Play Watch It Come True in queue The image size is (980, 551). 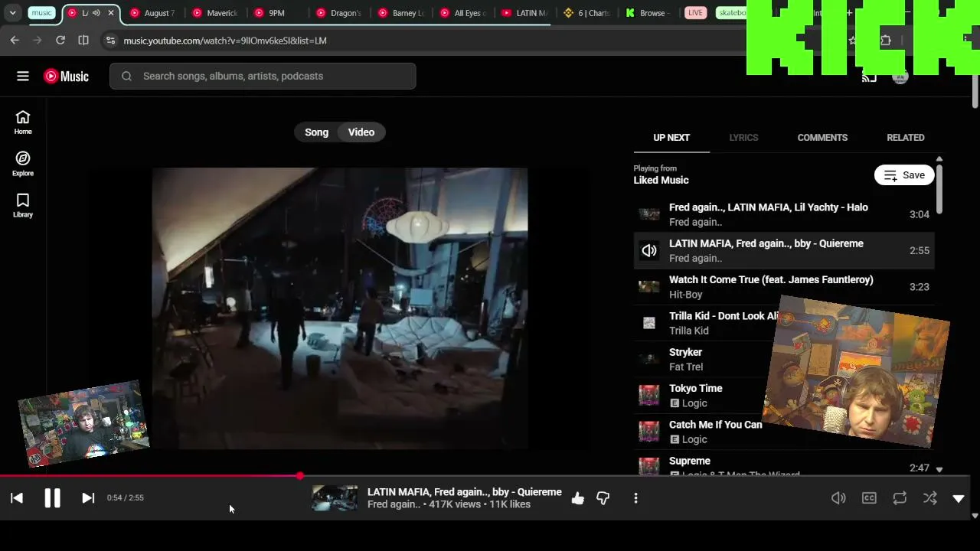pyautogui.click(x=784, y=287)
